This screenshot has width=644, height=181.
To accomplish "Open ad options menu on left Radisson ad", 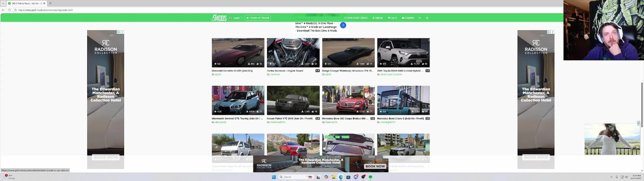I will pyautogui.click(x=122, y=32).
